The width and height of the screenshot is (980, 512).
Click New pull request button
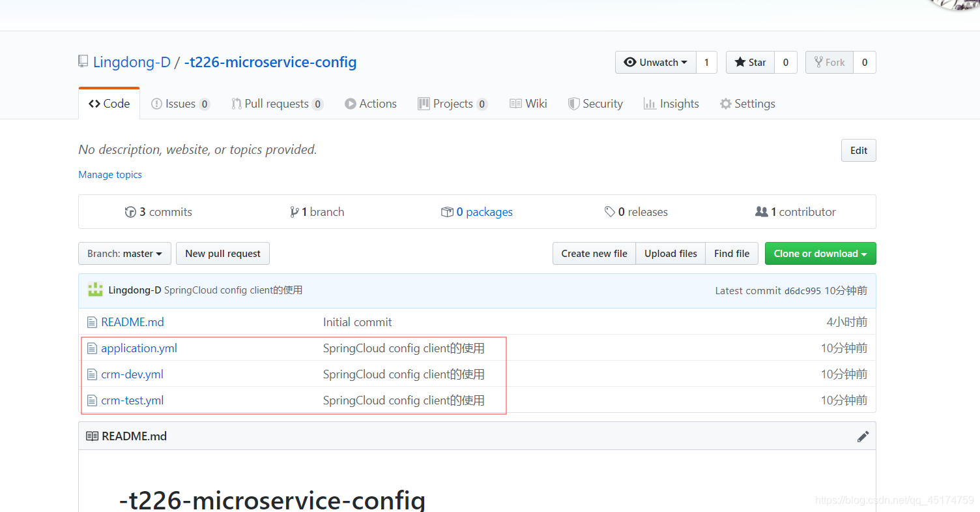click(223, 254)
